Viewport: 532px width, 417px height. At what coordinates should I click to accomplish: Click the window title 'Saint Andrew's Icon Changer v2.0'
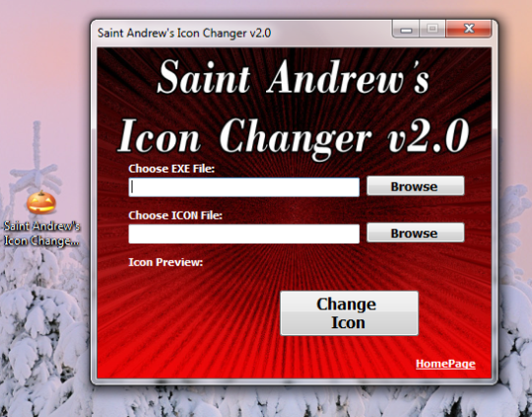click(184, 33)
